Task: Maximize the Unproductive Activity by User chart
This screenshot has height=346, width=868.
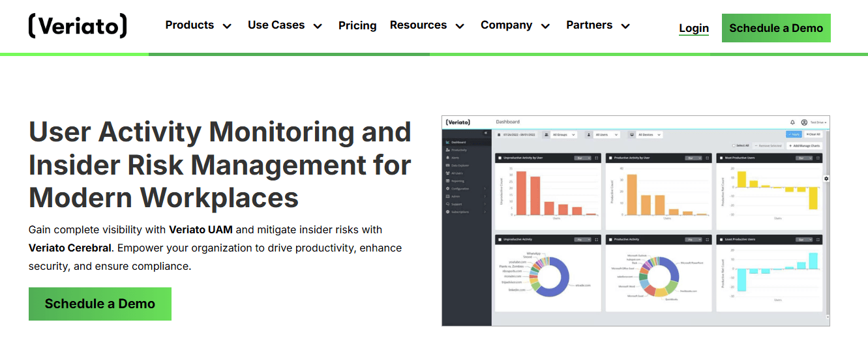Action: [x=597, y=158]
